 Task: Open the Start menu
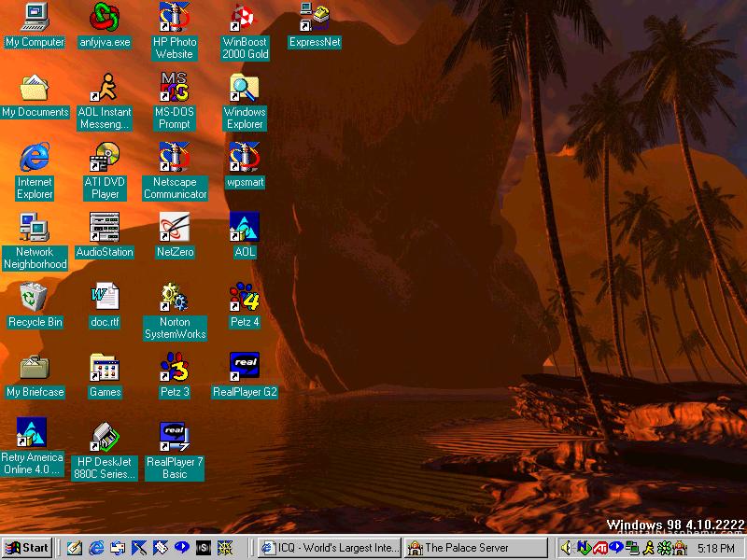pos(27,548)
